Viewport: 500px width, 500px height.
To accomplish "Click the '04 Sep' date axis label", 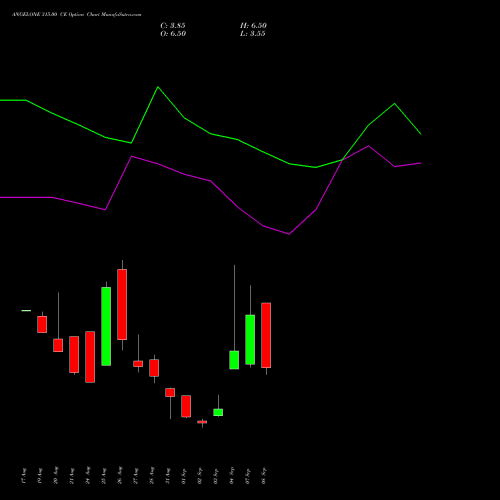I will click(232, 475).
